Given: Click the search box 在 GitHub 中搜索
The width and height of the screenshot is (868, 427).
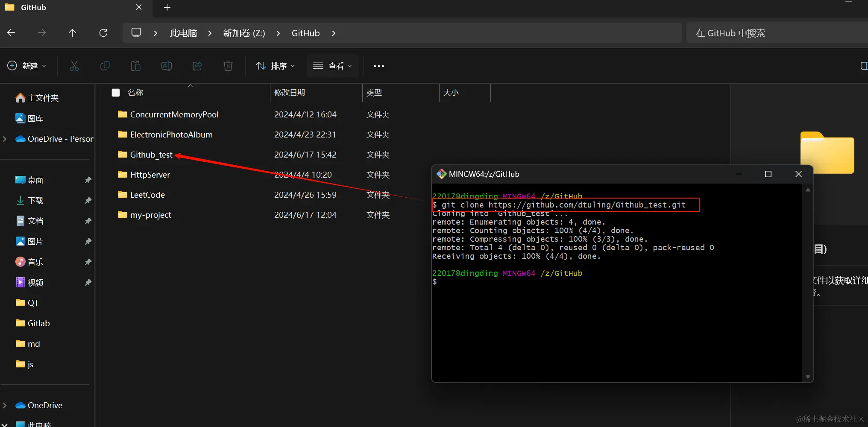Looking at the screenshot, I should 777,33.
